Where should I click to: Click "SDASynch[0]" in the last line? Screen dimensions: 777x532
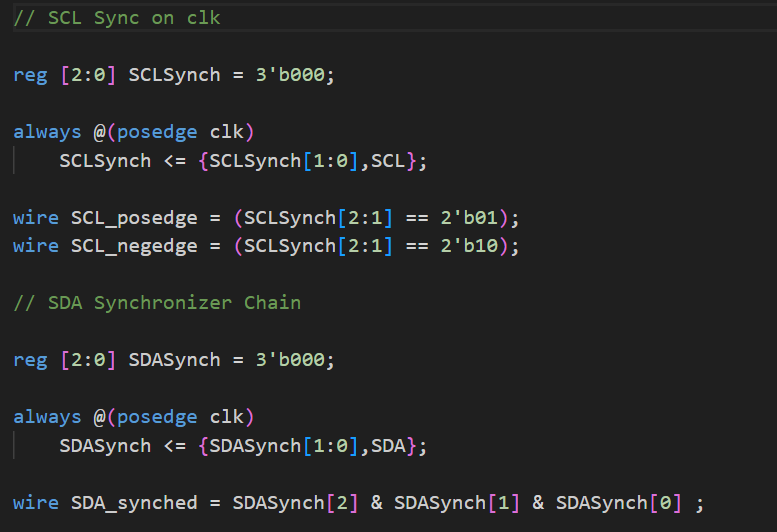[618, 503]
